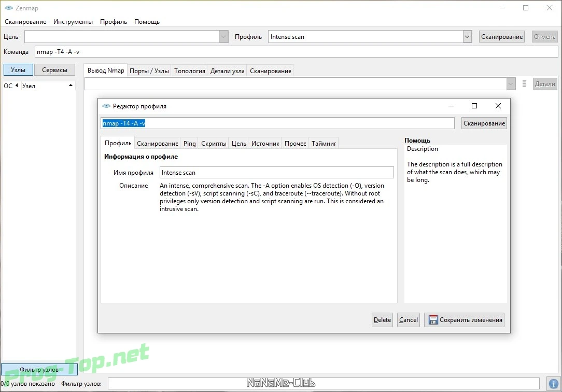Image resolution: width=562 pixels, height=392 pixels.
Task: Click the profile editor command field
Action: tap(277, 123)
